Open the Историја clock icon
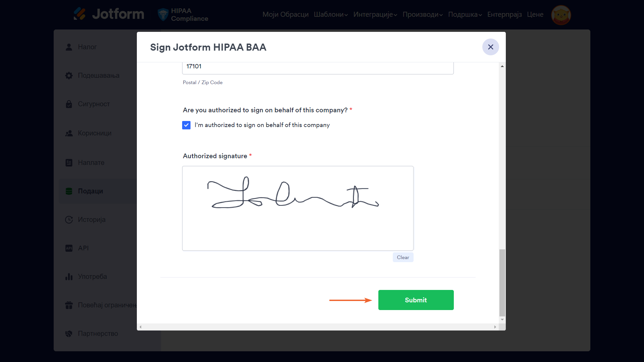Screen dimensions: 644x362 point(69,220)
